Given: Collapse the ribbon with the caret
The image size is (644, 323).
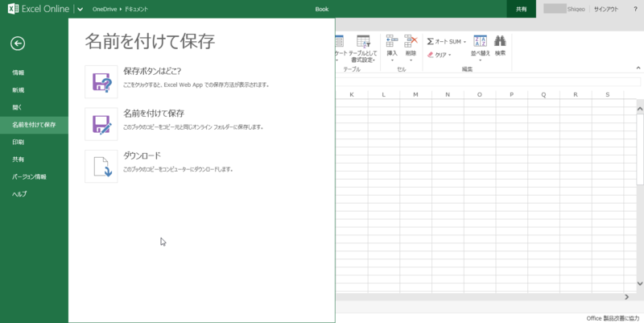Looking at the screenshot, I should (x=638, y=68).
